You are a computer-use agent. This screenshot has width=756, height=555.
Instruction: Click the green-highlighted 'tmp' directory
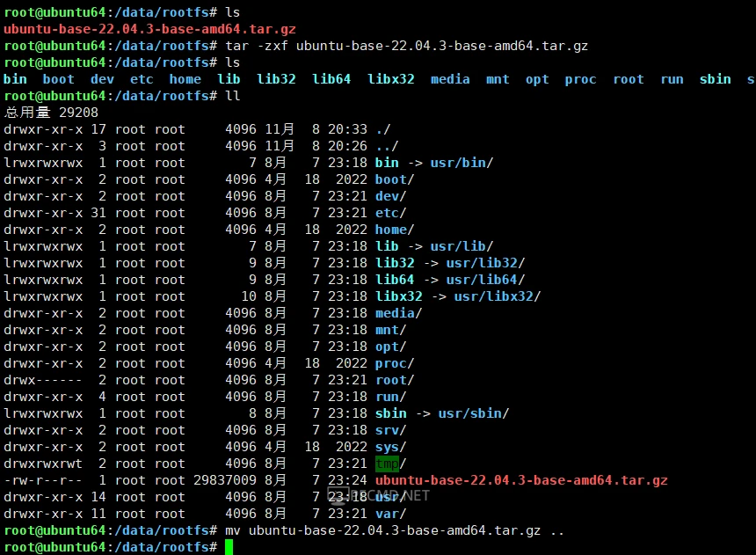coord(387,464)
